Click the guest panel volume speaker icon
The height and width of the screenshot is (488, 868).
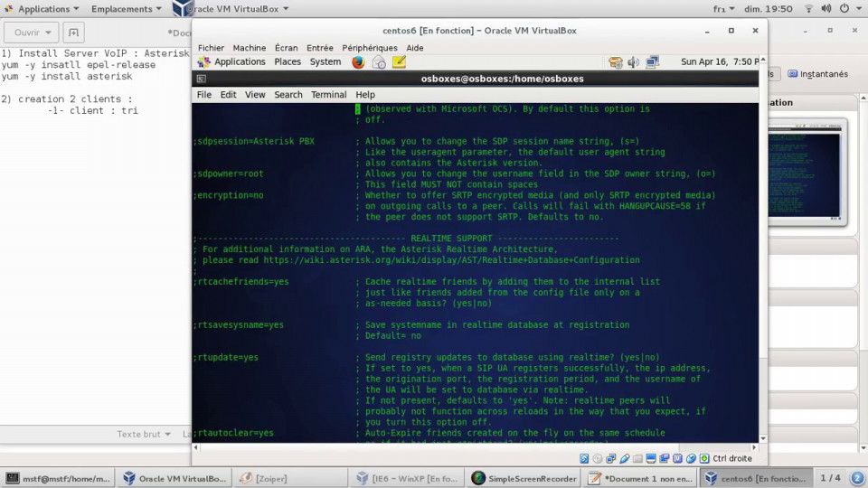pos(633,62)
